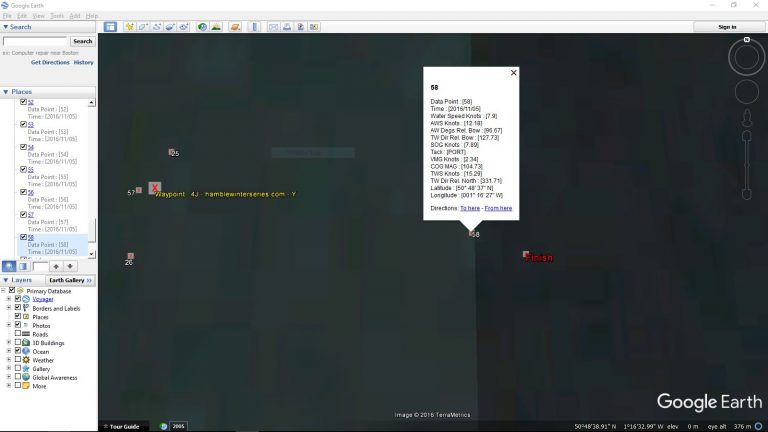The width and height of the screenshot is (768, 432).
Task: Click the Add Placemark pin icon
Action: pos(129,27)
